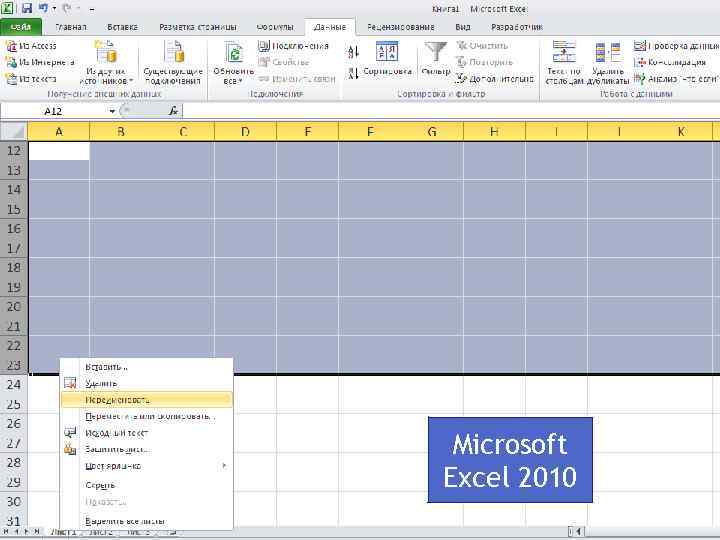This screenshot has height=540, width=720.
Task: Select row 24 header
Action: coord(14,384)
